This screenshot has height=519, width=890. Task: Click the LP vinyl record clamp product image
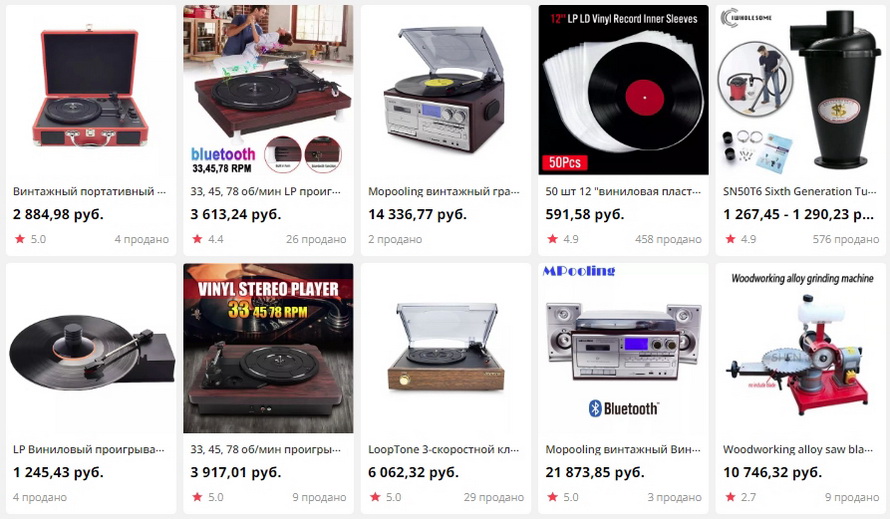(x=91, y=348)
